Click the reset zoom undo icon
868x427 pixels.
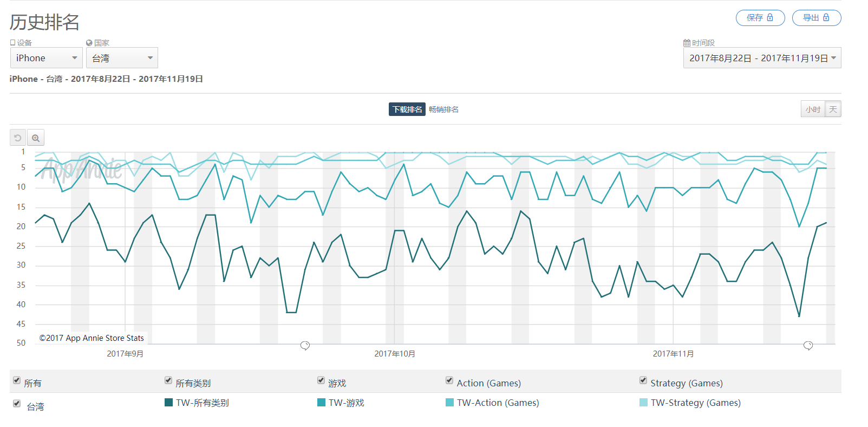pyautogui.click(x=18, y=138)
